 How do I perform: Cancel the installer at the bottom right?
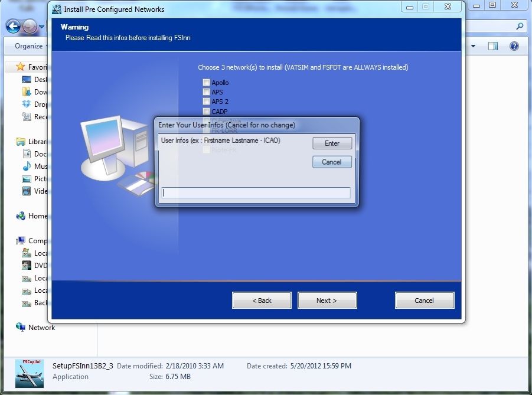pos(425,301)
